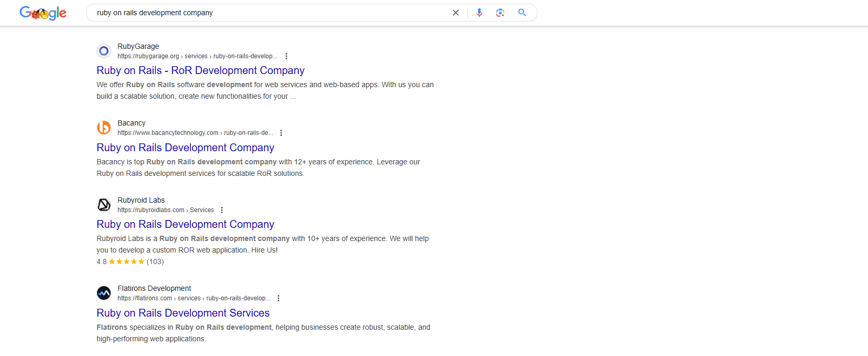This screenshot has height=356, width=868.
Task: Click the Rubyroid Labs favicon icon
Action: 104,205
